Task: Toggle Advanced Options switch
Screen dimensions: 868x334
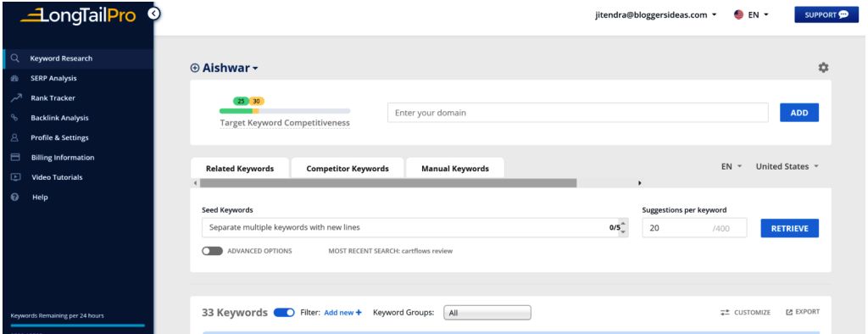Action: coord(212,251)
